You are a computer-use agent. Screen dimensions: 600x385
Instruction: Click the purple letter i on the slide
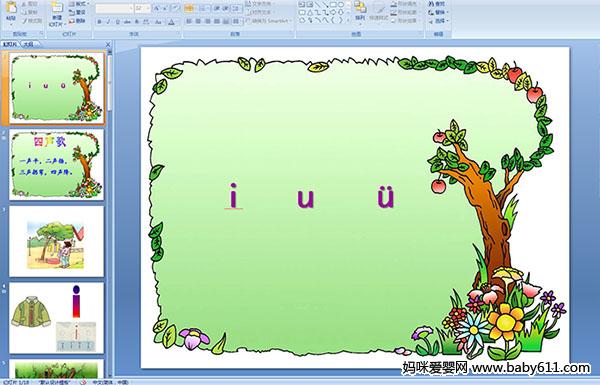(233, 196)
